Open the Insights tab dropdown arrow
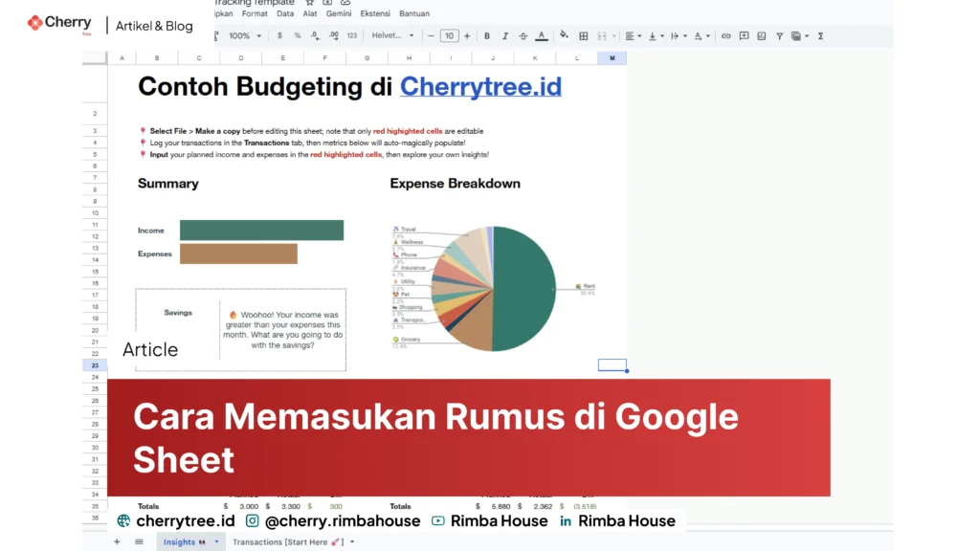 click(x=217, y=541)
